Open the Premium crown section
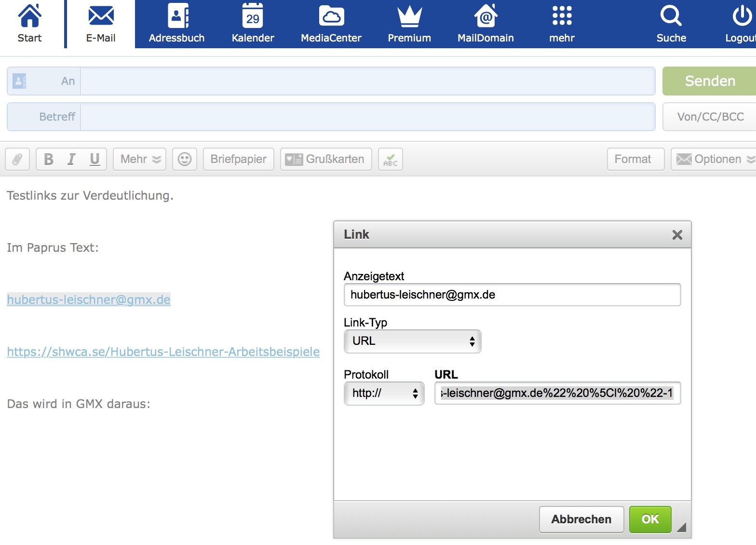The height and width of the screenshot is (545, 756). (x=409, y=24)
